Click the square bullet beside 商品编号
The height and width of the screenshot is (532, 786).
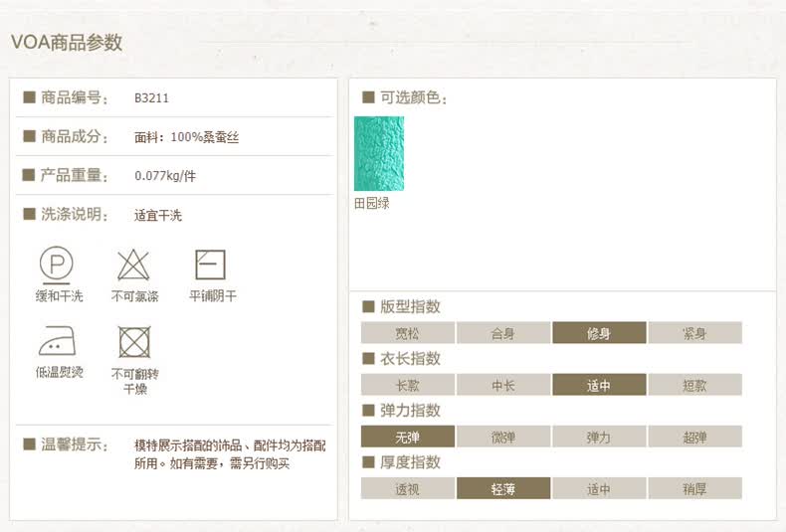click(29, 97)
